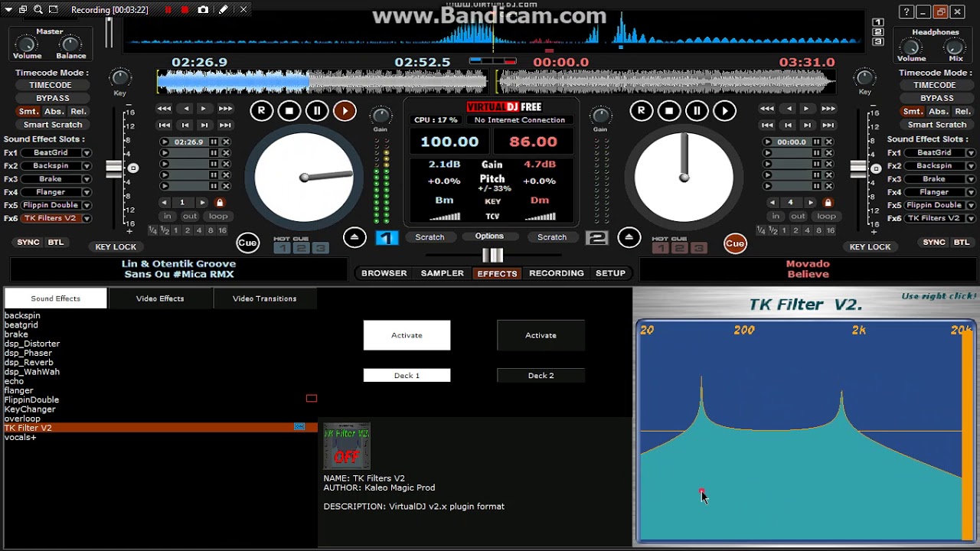Toggle KEY LOCK on the right deck
The height and width of the screenshot is (551, 980).
point(870,247)
